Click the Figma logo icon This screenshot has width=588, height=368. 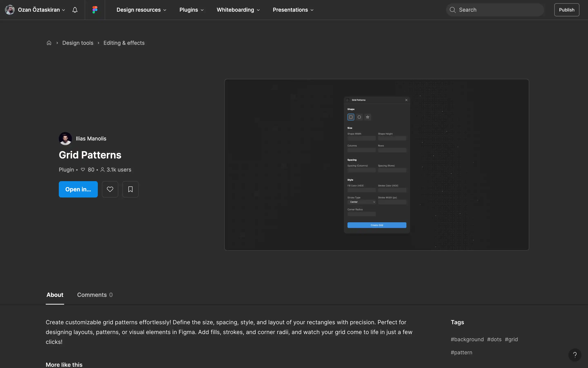coord(95,10)
